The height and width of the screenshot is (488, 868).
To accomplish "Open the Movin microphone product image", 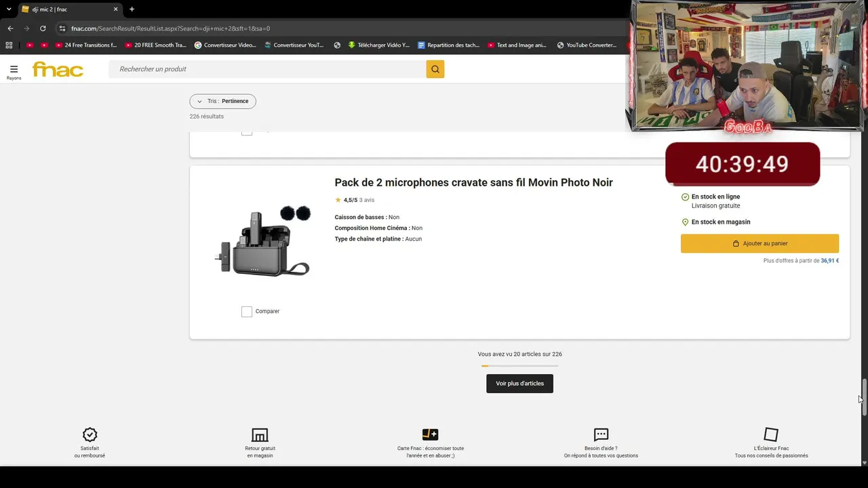I will click(263, 241).
